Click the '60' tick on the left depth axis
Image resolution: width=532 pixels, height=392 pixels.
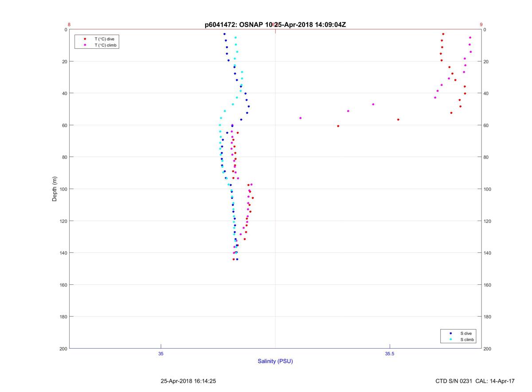pyautogui.click(x=64, y=125)
